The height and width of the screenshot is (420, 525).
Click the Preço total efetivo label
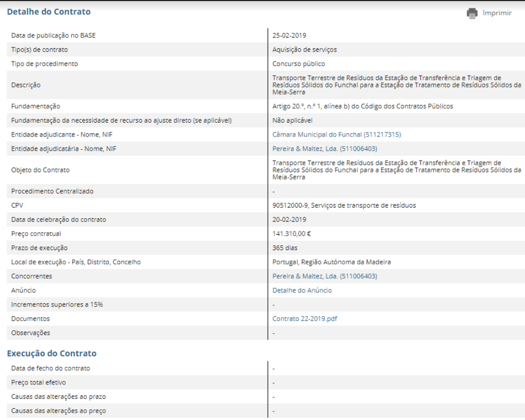click(38, 382)
